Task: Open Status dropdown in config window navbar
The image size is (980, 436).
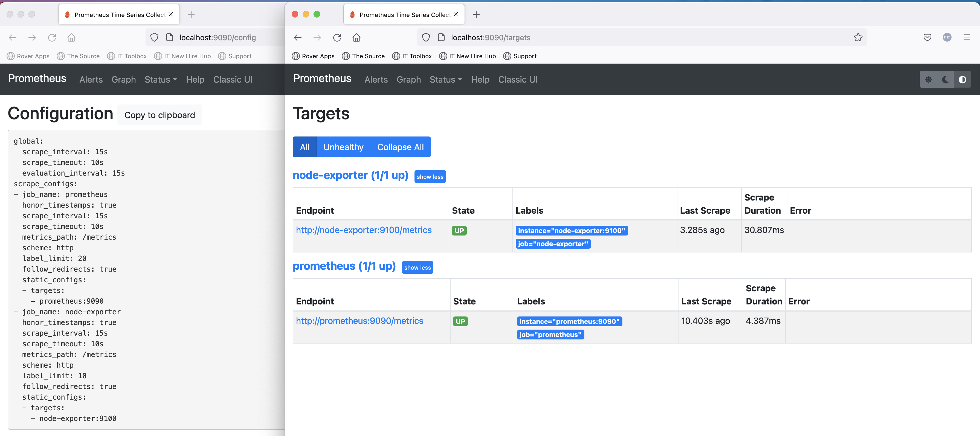Action: 161,80
